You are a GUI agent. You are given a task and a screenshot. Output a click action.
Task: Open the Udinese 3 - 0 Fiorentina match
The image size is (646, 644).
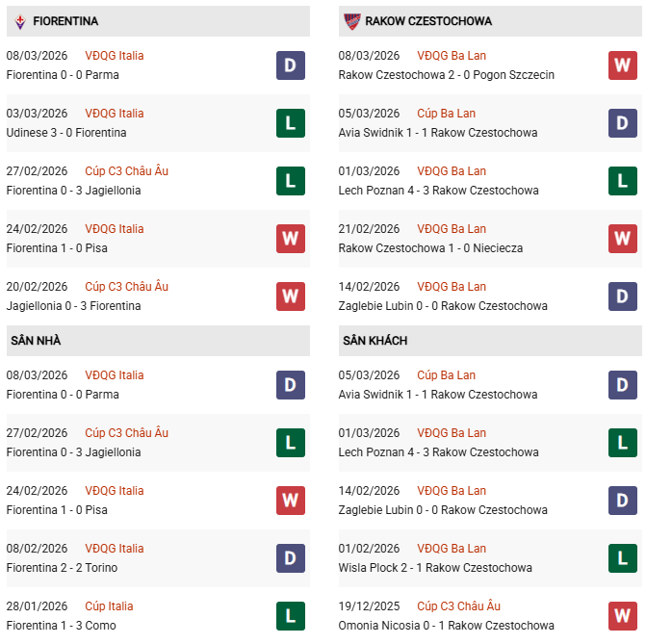click(x=66, y=133)
